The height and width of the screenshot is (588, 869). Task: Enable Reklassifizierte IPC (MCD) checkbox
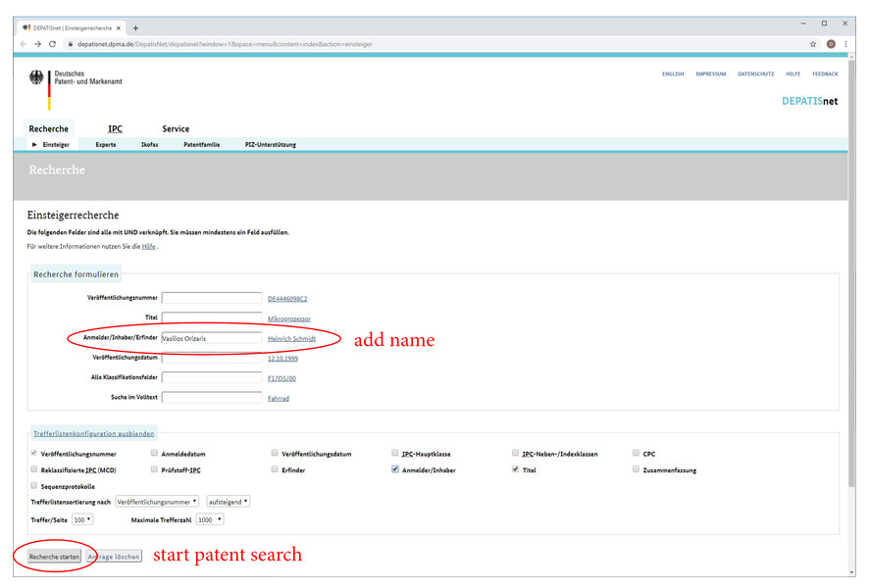click(33, 469)
